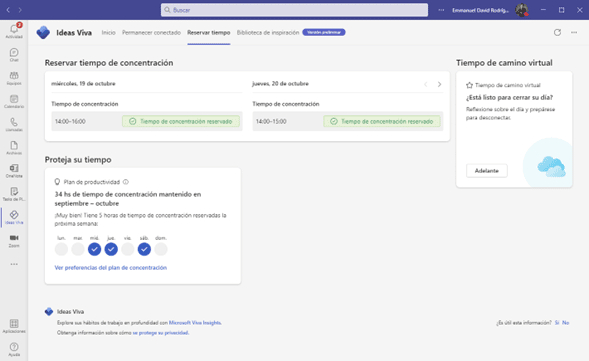Open Ver preferencias del plan de concentración
This screenshot has width=589, height=361.
click(x=111, y=267)
